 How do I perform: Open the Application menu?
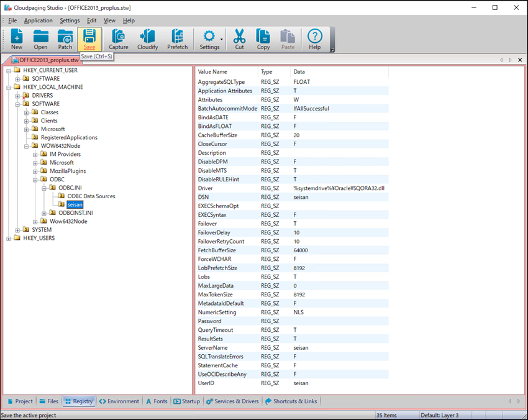(39, 21)
